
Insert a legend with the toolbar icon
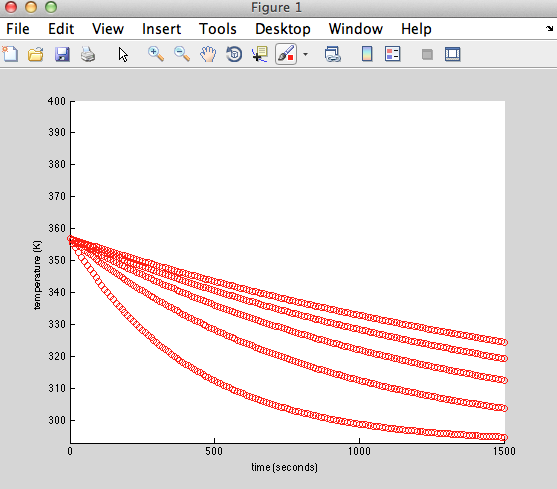click(x=393, y=54)
